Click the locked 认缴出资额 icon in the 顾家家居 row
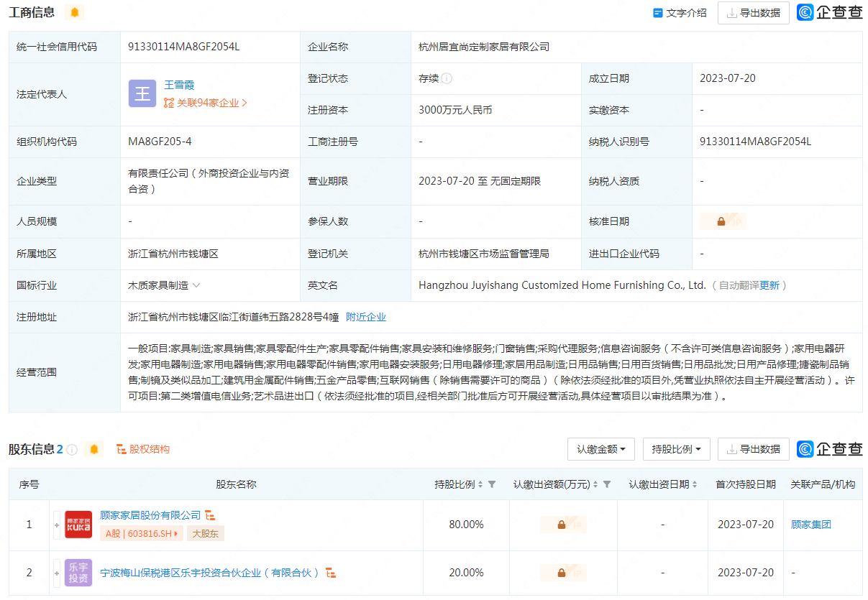Viewport: 868px width, 600px height. tap(563, 525)
